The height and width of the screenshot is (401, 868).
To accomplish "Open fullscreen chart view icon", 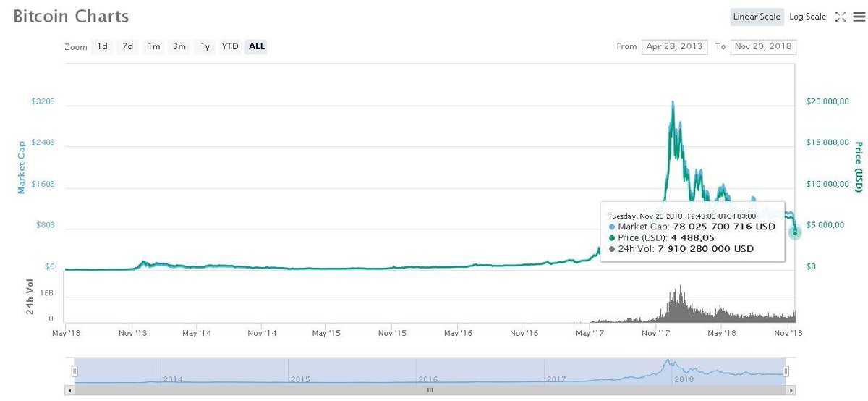I will coord(841,17).
